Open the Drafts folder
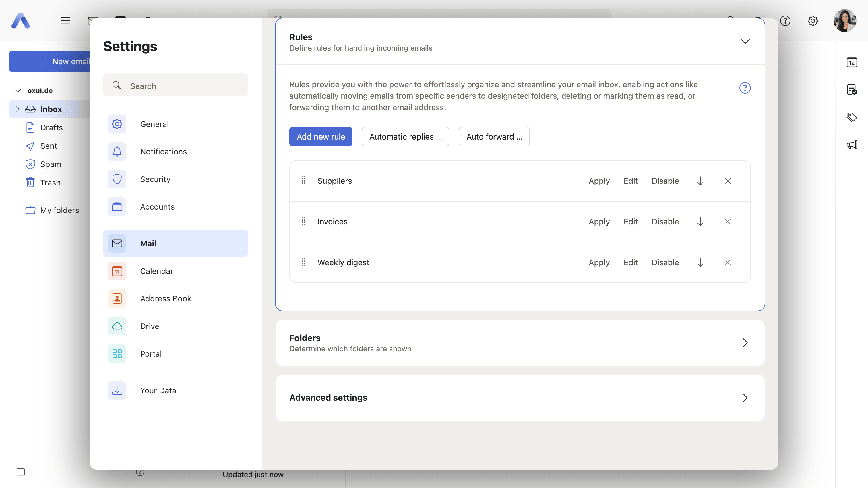 (x=51, y=127)
